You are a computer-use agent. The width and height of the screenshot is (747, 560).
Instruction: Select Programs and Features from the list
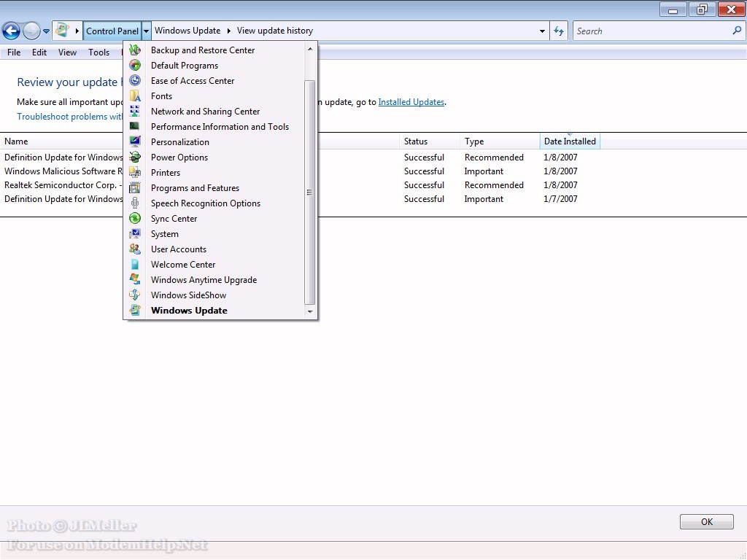coord(195,188)
